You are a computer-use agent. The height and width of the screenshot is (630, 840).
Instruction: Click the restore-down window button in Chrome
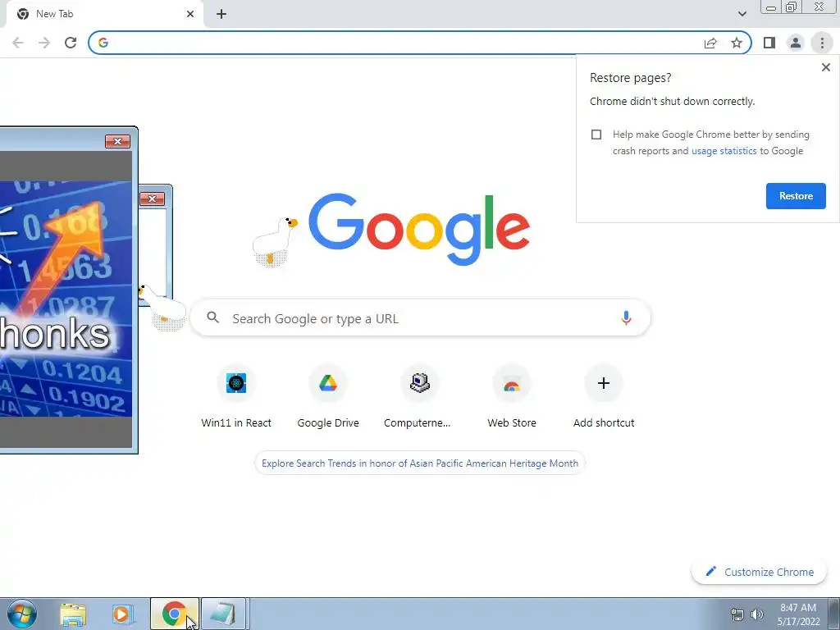[x=791, y=7]
